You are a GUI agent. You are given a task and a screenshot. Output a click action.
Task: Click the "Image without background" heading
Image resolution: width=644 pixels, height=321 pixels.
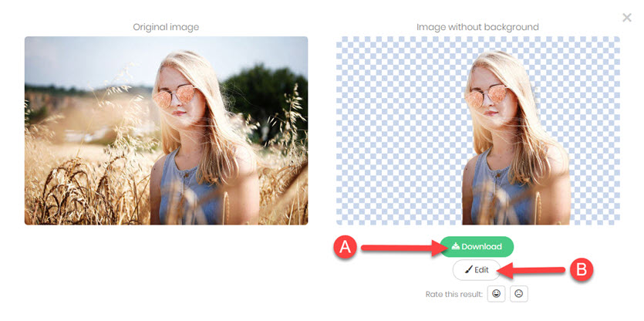477,27
